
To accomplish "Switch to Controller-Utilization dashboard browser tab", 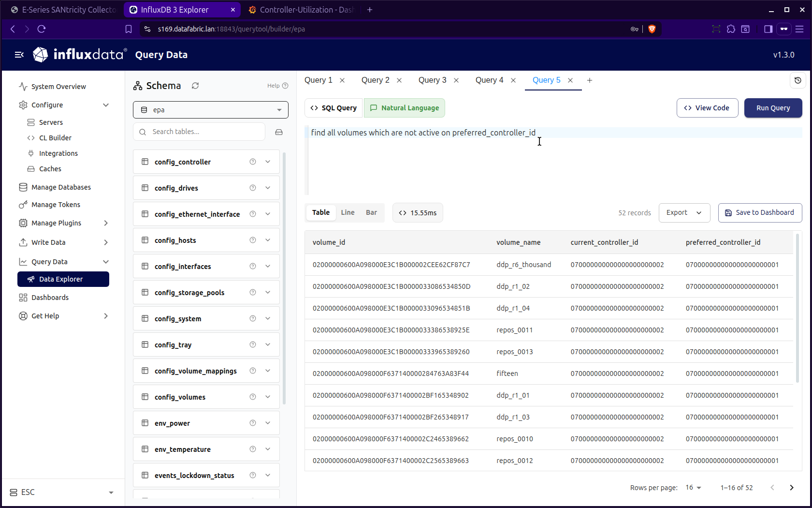I will (301, 10).
